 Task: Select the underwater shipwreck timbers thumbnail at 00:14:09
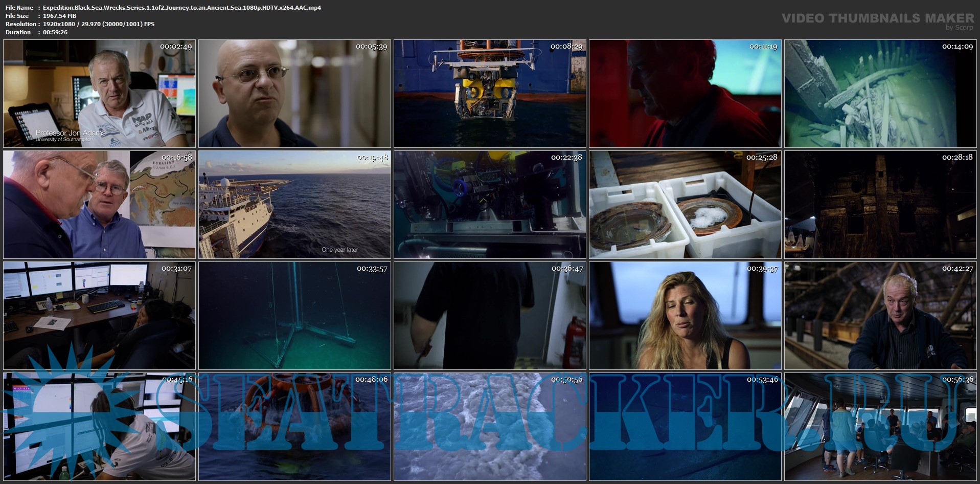point(880,94)
